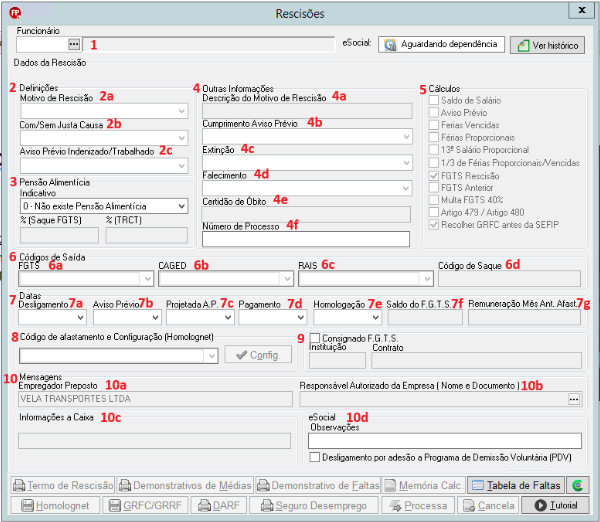Enable Férias Proporcionais
This screenshot has height=522, width=600.
tap(434, 137)
